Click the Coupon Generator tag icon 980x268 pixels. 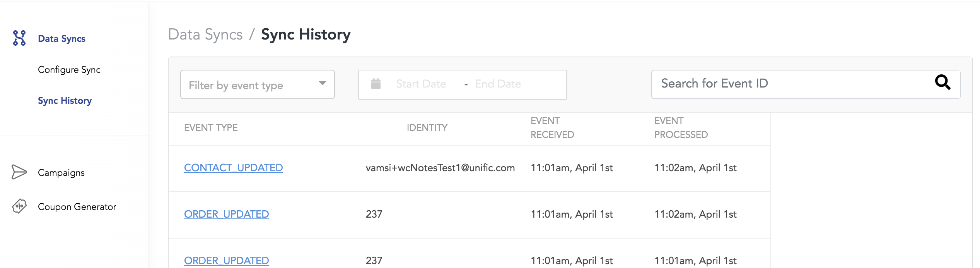point(19,206)
